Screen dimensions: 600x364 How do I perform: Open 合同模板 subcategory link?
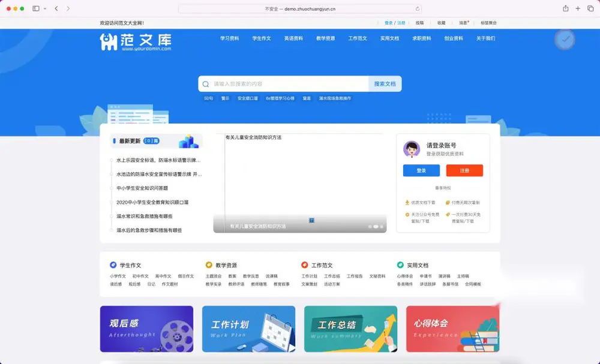pos(473,284)
